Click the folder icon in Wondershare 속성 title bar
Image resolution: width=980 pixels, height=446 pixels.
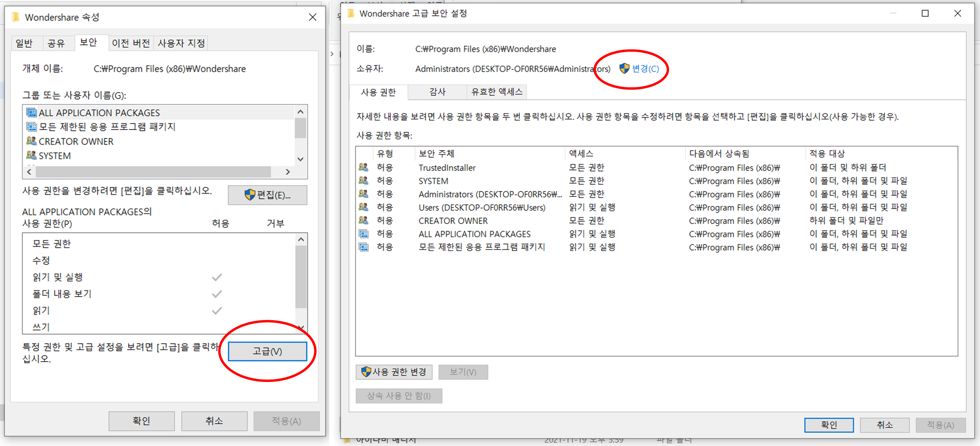click(x=16, y=17)
